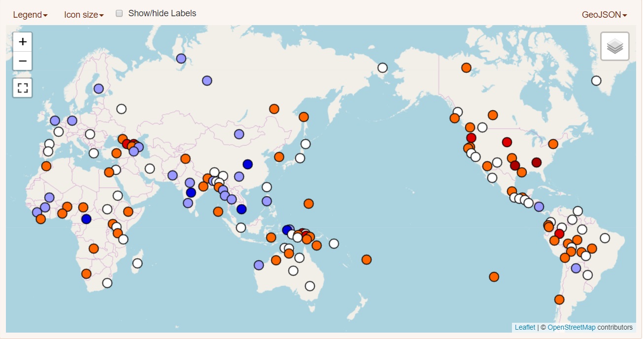
Task: Open the base layer switcher control
Action: tap(614, 46)
